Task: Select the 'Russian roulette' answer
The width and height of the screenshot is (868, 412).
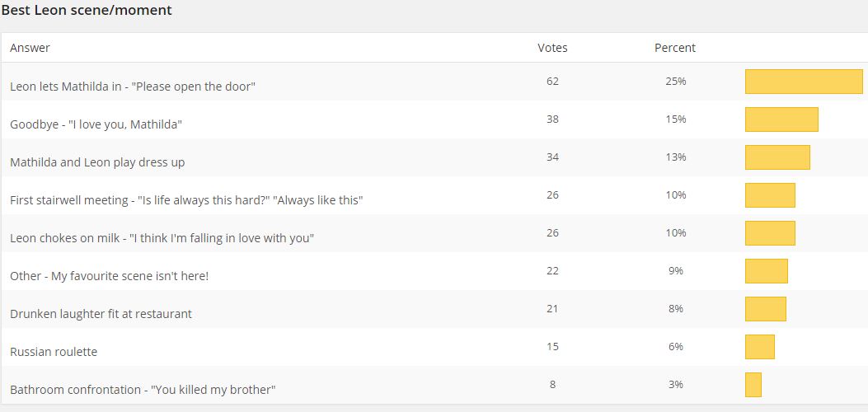Action: 54,352
